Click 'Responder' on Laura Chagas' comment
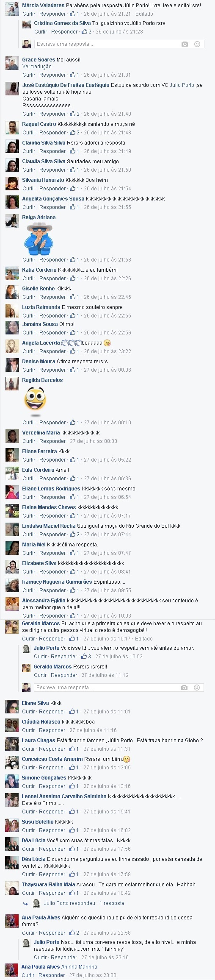 pyautogui.click(x=52, y=749)
